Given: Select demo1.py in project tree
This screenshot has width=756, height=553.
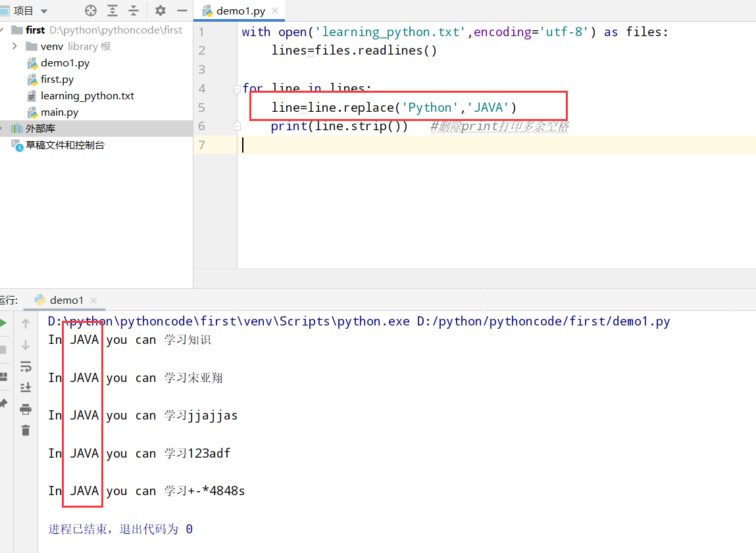Looking at the screenshot, I should 65,63.
